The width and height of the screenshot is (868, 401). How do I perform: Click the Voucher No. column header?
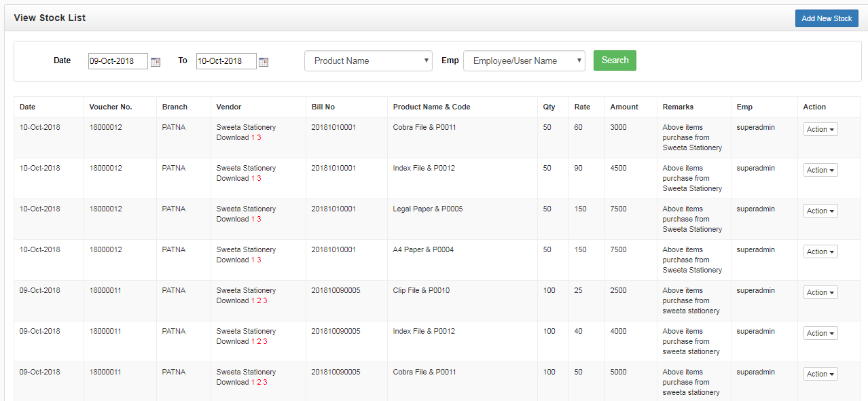[111, 107]
